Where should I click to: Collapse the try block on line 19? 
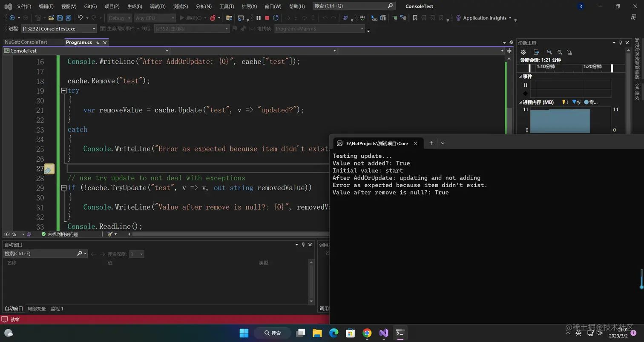(x=63, y=91)
